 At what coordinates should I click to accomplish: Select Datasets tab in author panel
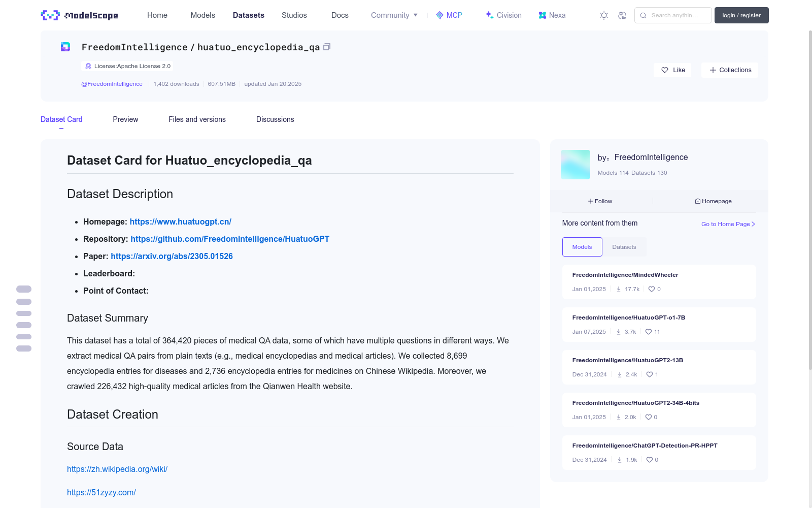coord(624,247)
